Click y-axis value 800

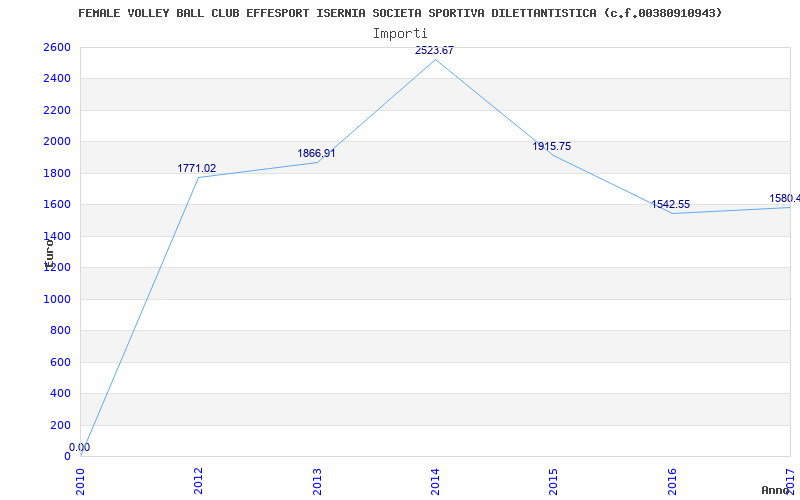pyautogui.click(x=61, y=331)
